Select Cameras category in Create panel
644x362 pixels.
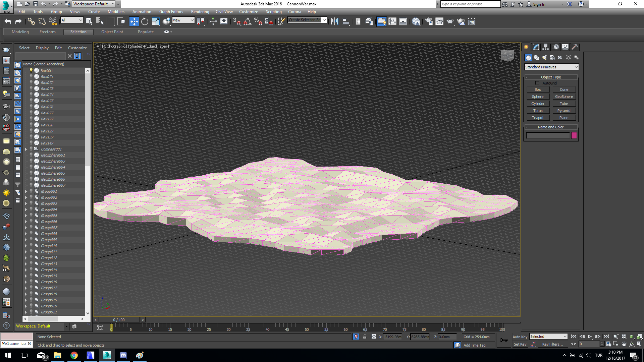[552, 58]
